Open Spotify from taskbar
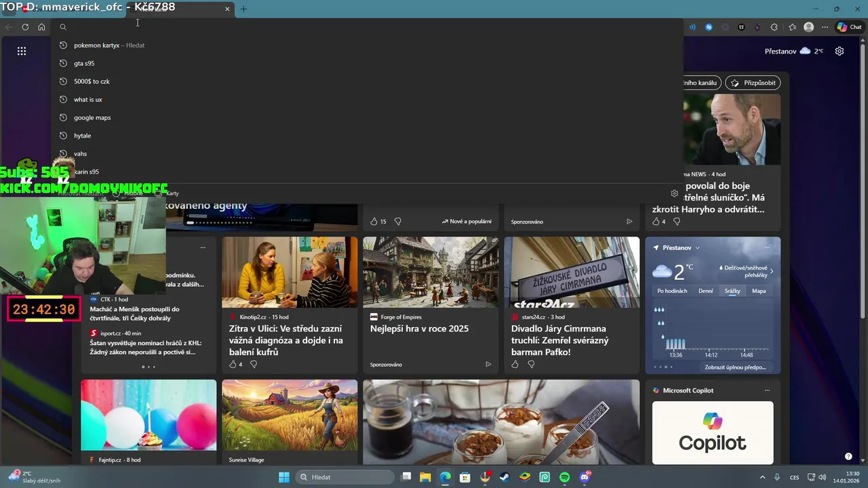868x488 pixels. click(x=565, y=477)
